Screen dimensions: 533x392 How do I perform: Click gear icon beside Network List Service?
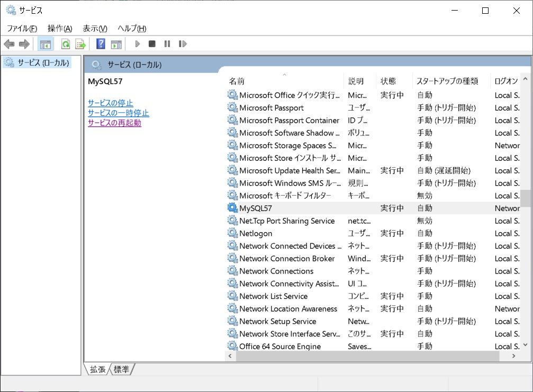(x=232, y=296)
